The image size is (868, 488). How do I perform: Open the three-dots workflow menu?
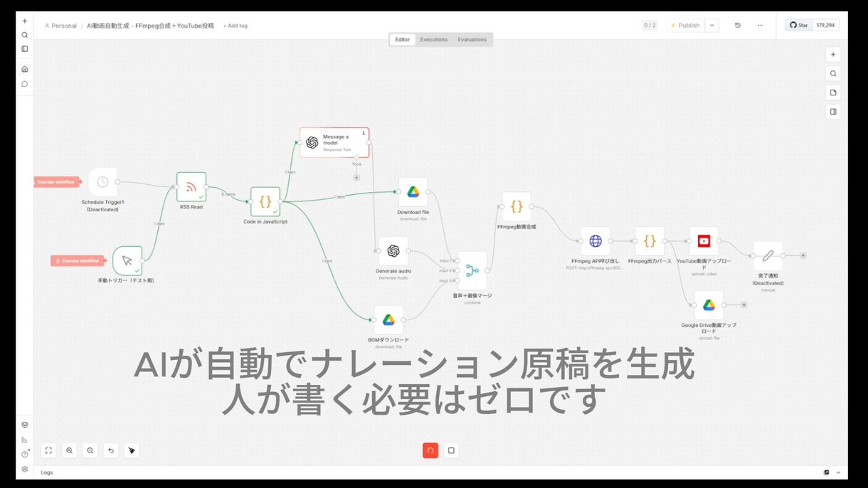[761, 25]
